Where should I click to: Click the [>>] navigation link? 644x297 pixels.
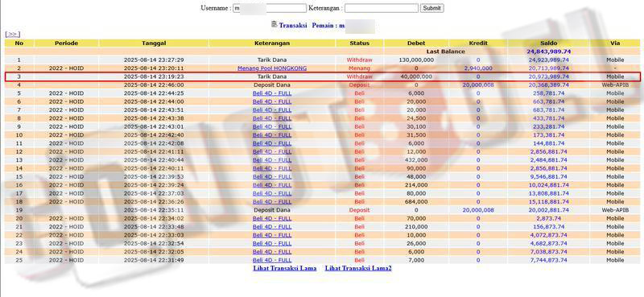[x=12, y=34]
